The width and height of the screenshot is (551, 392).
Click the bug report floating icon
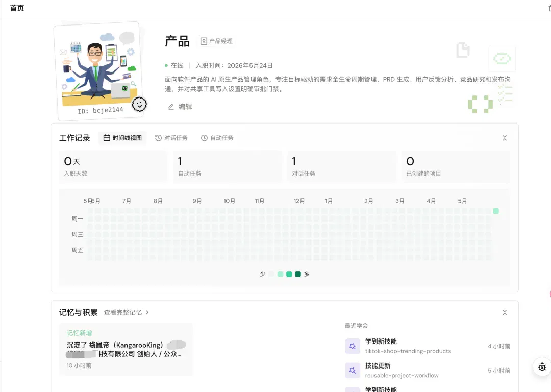[542, 366]
